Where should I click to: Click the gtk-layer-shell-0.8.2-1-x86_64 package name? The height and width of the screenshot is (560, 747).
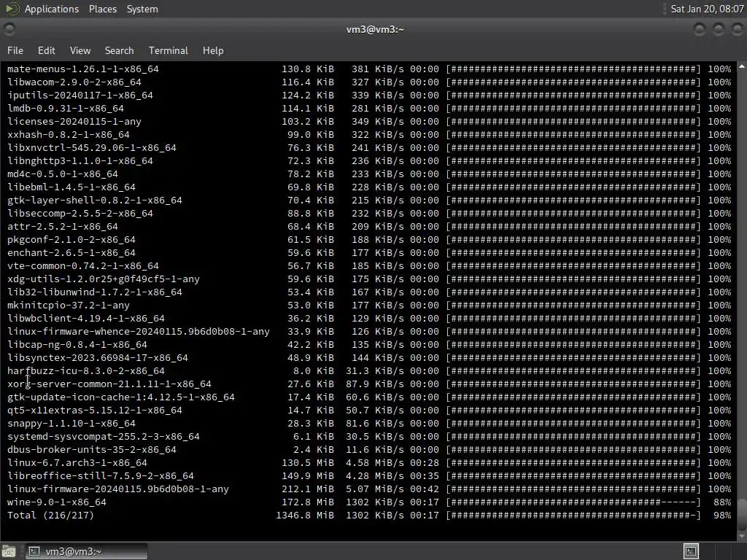[95, 201]
